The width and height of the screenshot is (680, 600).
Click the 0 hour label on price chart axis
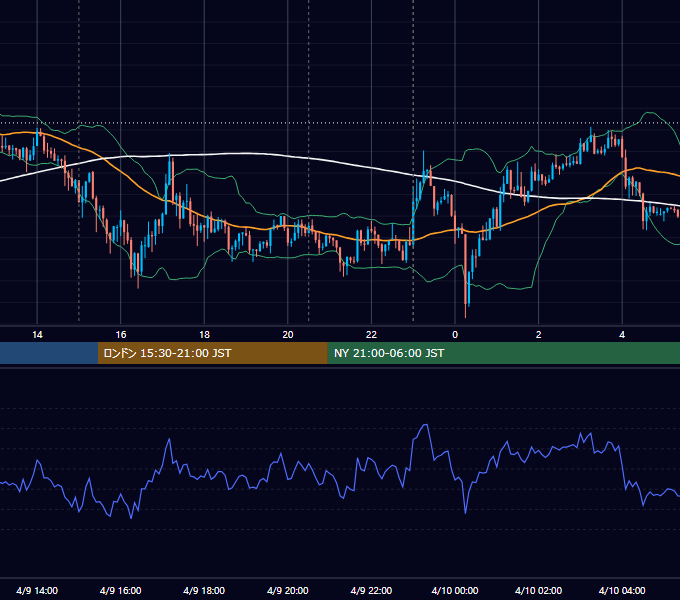pos(455,335)
